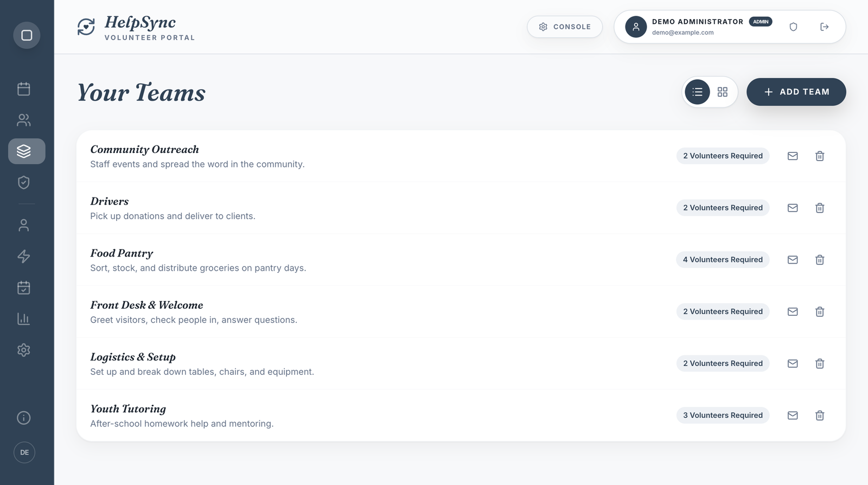The height and width of the screenshot is (485, 868).
Task: Email the Youth Tutoring team
Action: tap(793, 416)
